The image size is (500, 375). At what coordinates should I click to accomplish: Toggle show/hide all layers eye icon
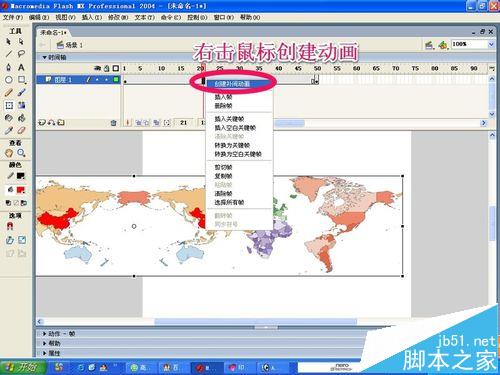[x=98, y=68]
